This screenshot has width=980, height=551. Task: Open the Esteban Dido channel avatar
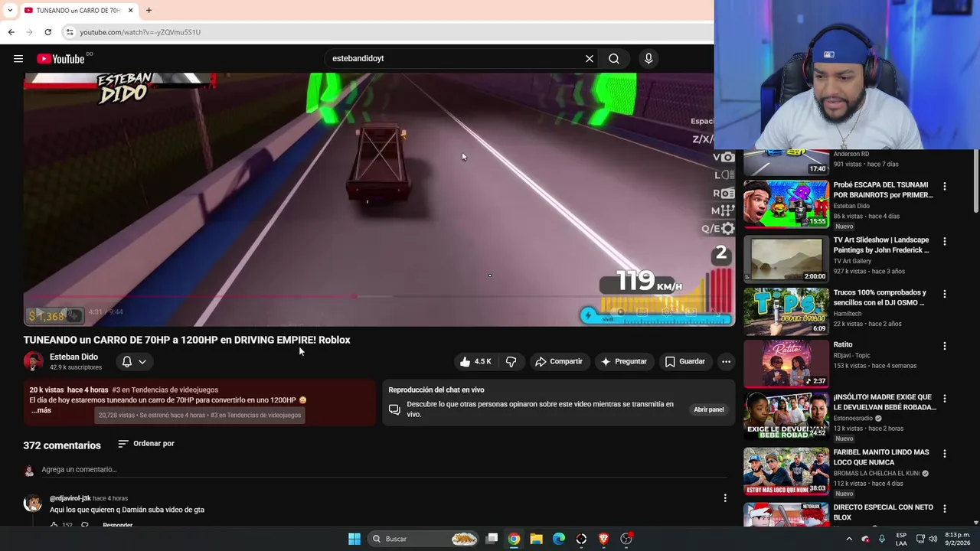click(33, 361)
